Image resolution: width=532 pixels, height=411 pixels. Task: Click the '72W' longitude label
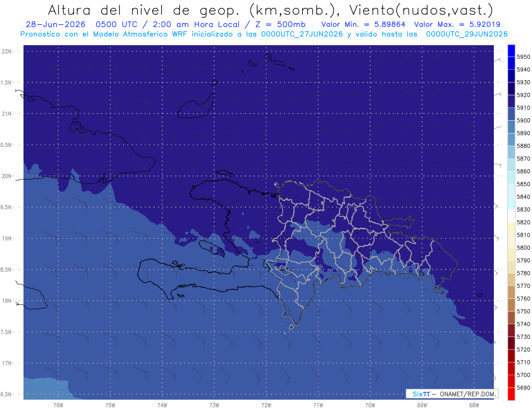coord(266,405)
